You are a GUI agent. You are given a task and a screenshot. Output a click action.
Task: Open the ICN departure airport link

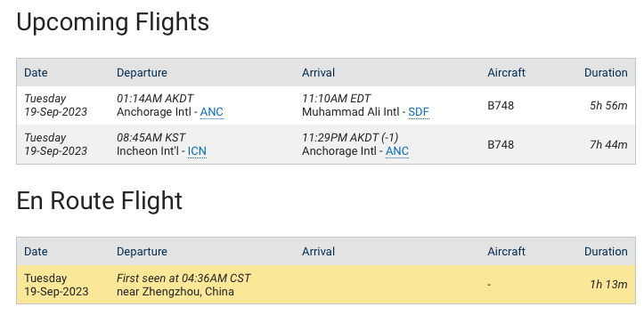point(197,151)
